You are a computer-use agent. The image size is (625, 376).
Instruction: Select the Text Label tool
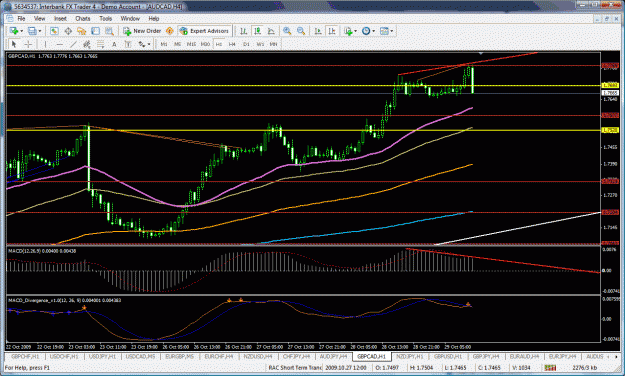(x=128, y=44)
